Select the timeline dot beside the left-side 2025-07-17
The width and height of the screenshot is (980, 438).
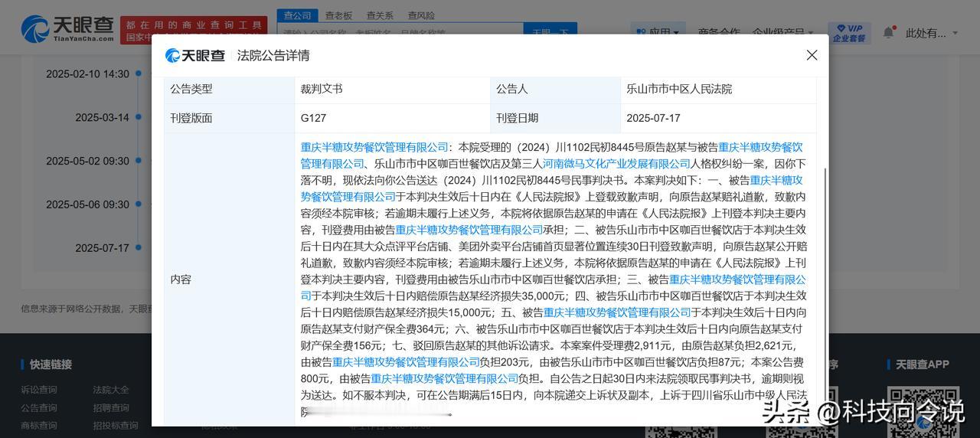click(x=139, y=248)
